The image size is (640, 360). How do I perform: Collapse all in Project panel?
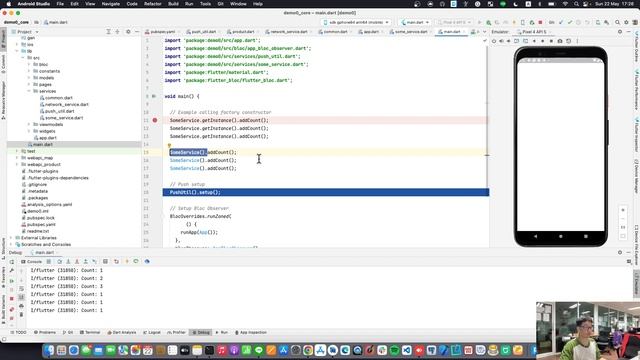pos(118,31)
